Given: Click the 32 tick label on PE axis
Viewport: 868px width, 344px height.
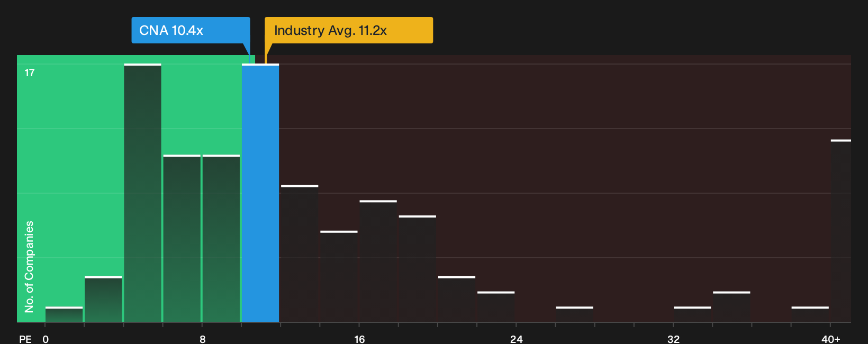Looking at the screenshot, I should (673, 339).
